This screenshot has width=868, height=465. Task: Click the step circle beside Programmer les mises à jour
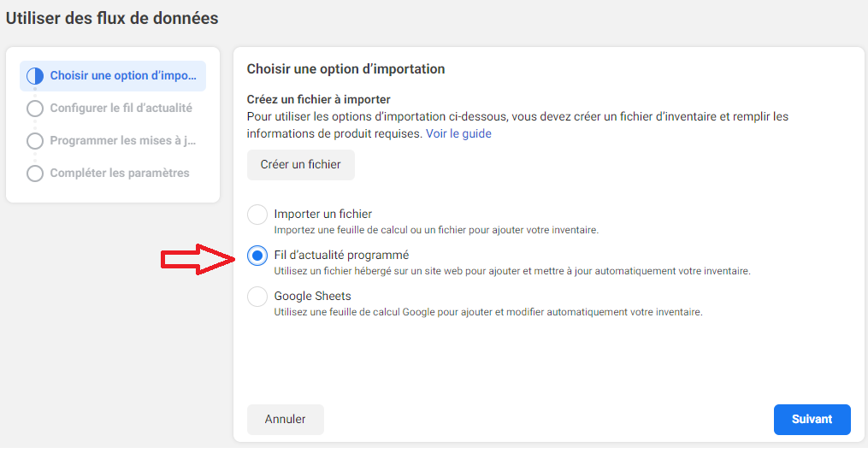pyautogui.click(x=35, y=140)
